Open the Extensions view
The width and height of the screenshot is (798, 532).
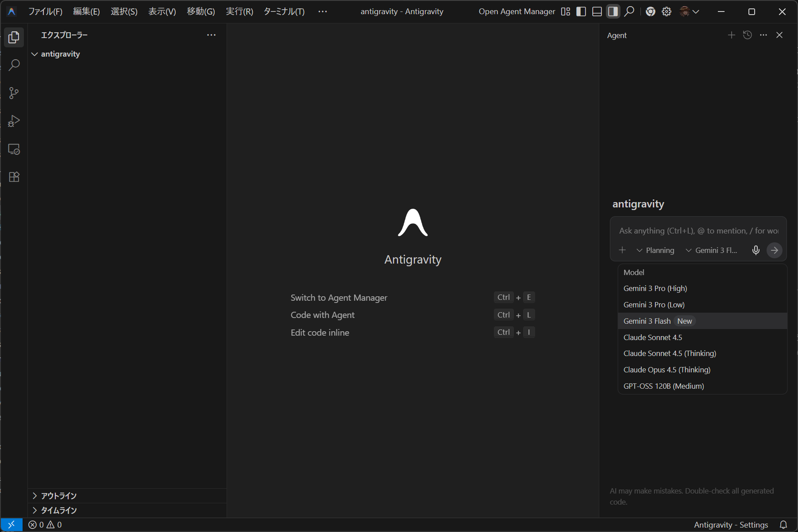tap(14, 177)
